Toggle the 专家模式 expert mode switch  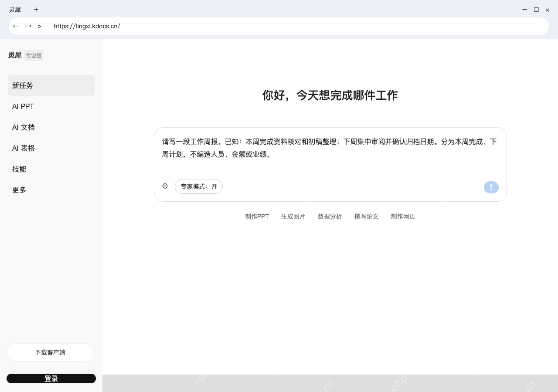(x=199, y=186)
